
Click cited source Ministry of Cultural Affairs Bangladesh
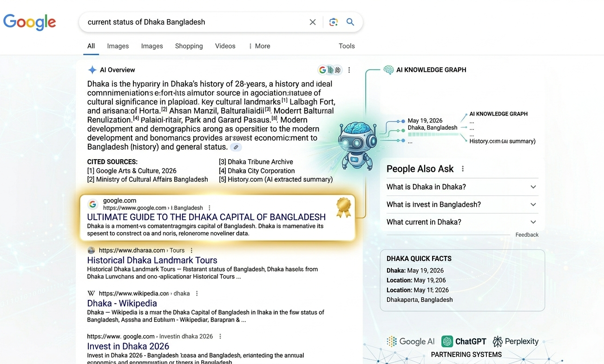tap(148, 180)
